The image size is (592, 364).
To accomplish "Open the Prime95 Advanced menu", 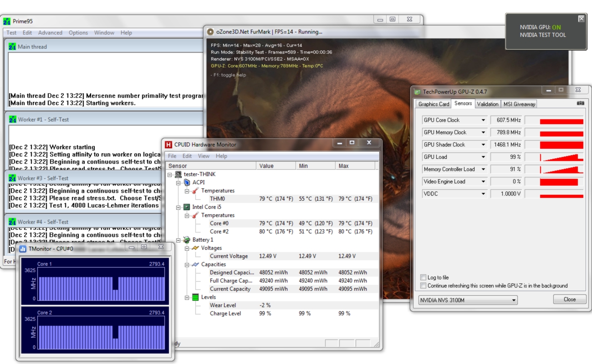I will click(50, 33).
